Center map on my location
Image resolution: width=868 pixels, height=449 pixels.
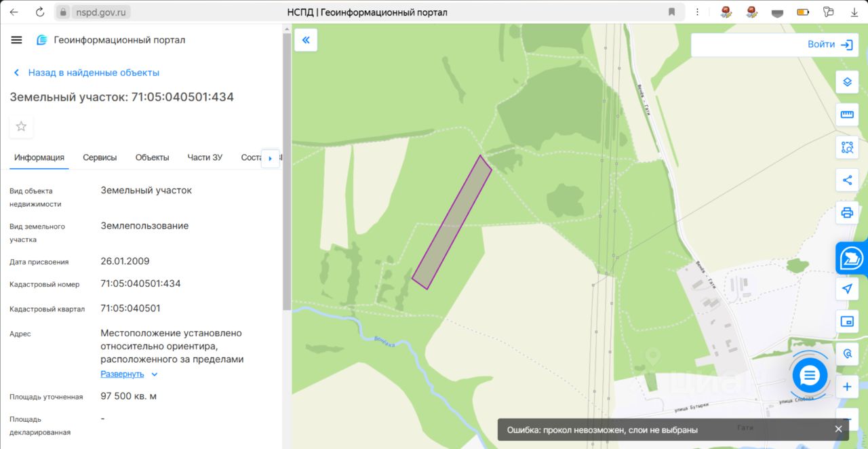click(x=847, y=289)
